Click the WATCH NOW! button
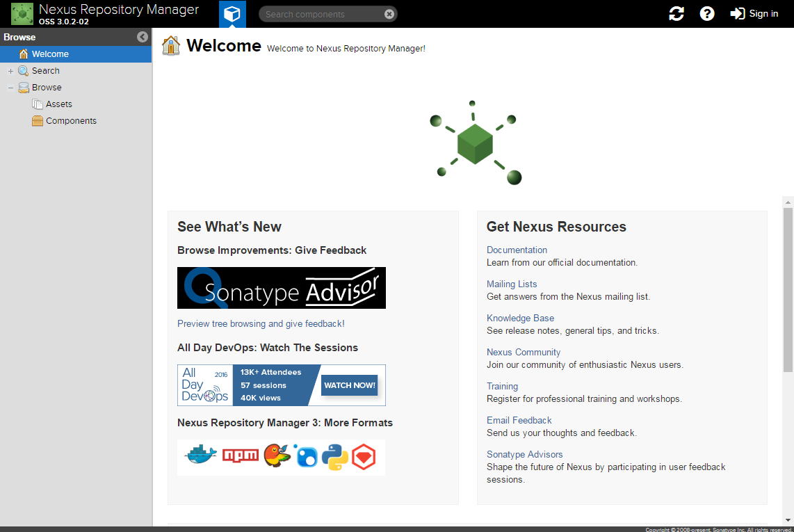 coord(350,385)
